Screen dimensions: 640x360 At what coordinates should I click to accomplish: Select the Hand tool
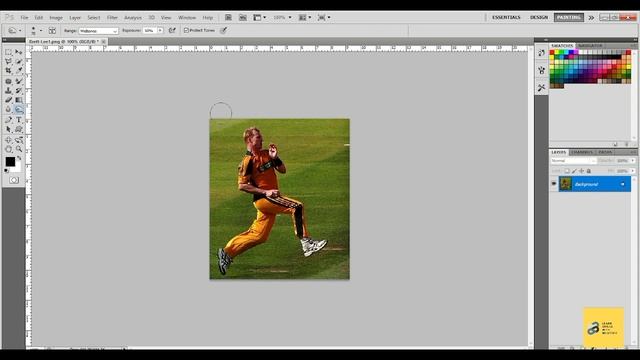point(8,149)
